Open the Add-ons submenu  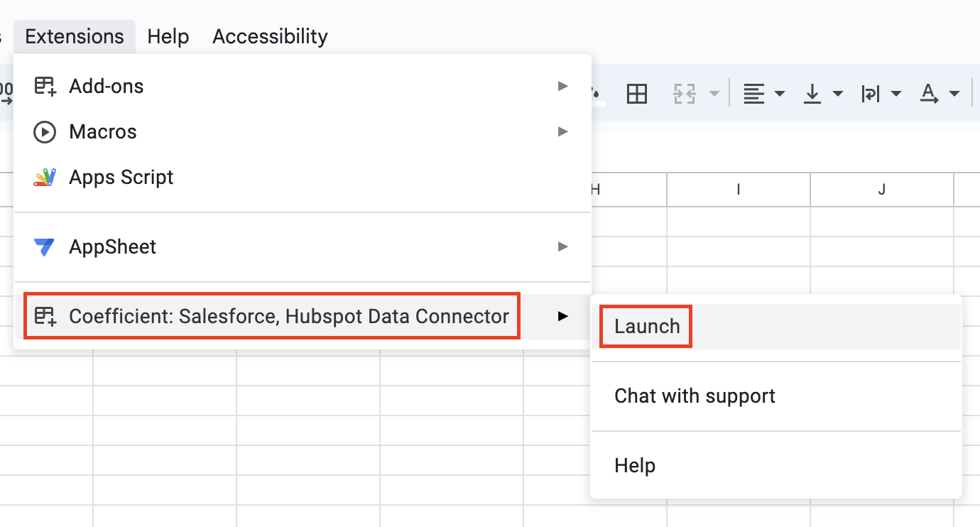click(x=303, y=87)
